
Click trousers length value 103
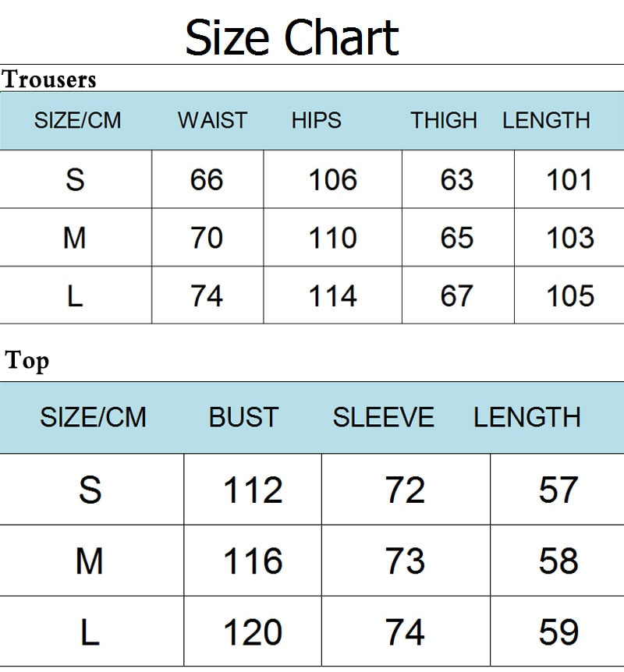(x=570, y=238)
